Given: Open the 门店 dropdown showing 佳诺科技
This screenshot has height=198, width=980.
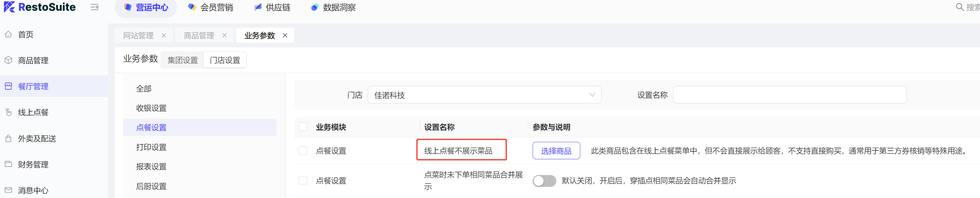Looking at the screenshot, I should [x=484, y=95].
